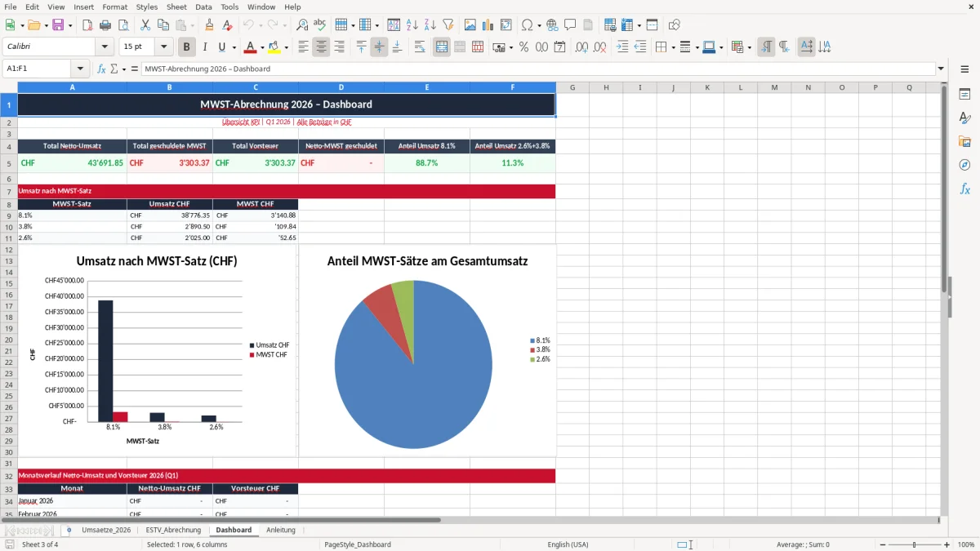Switch to the Umsaetze_2026 sheet tab
Viewport: 980px width, 551px height.
[106, 530]
